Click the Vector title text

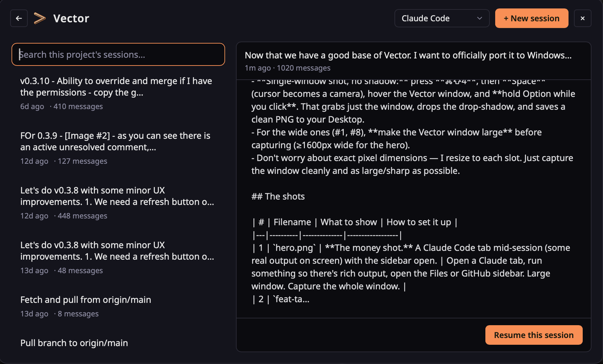pos(71,18)
